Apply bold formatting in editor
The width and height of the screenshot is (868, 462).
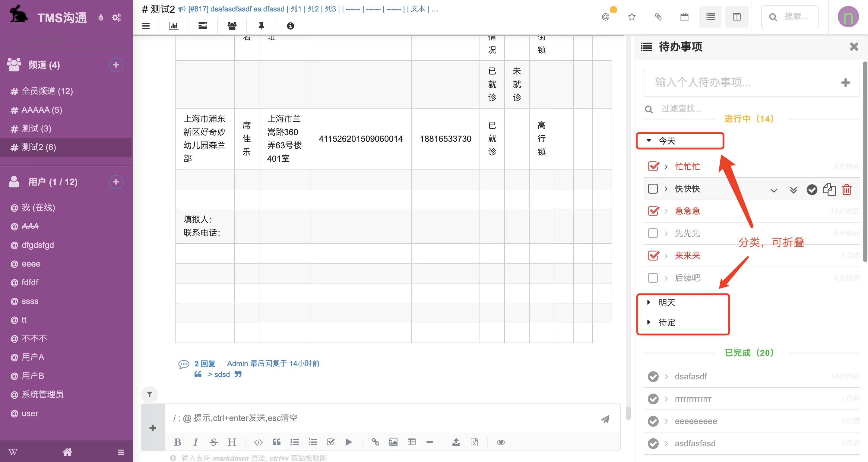[178, 442]
